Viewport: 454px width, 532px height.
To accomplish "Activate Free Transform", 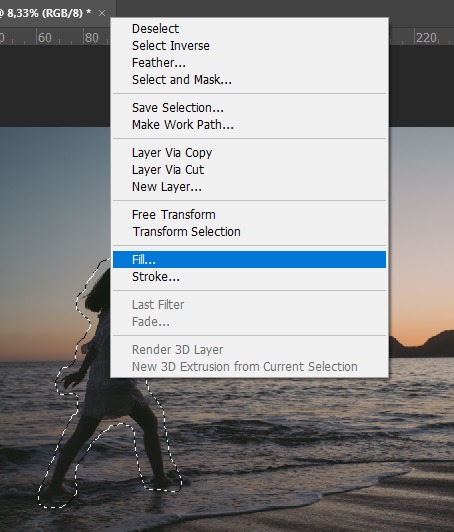I will coord(249,215).
